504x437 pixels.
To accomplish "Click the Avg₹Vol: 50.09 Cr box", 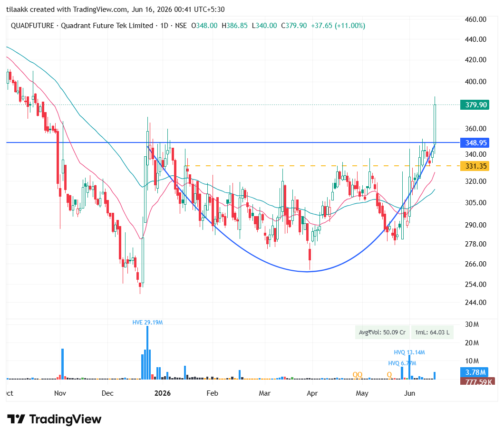I will [382, 332].
